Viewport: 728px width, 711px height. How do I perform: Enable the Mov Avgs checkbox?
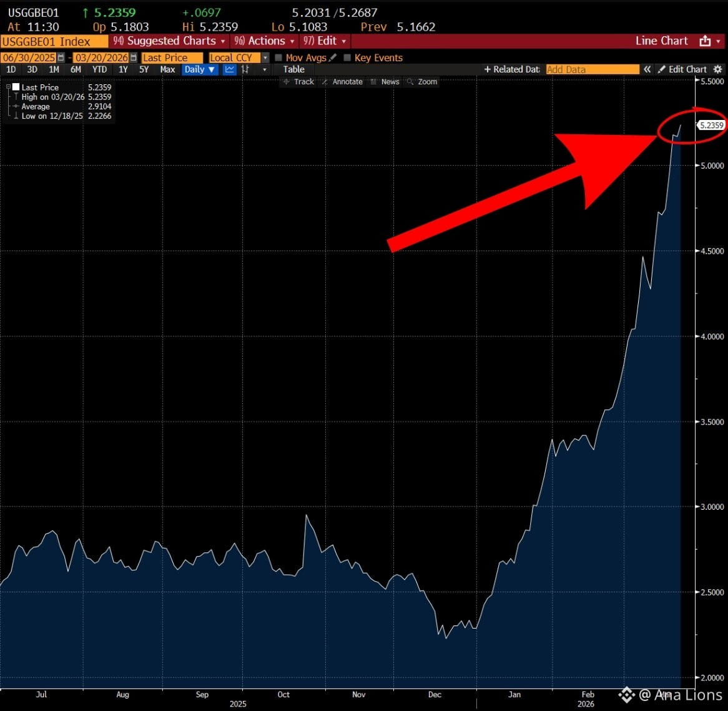(x=278, y=57)
